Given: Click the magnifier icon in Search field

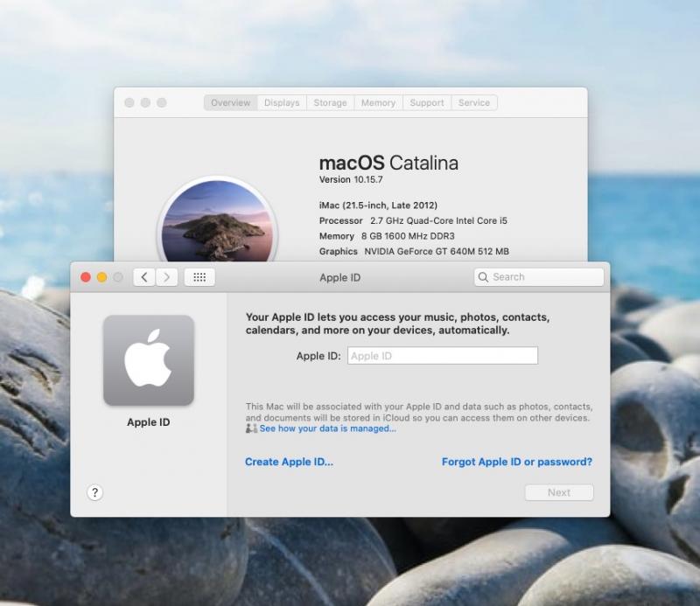Looking at the screenshot, I should [483, 277].
